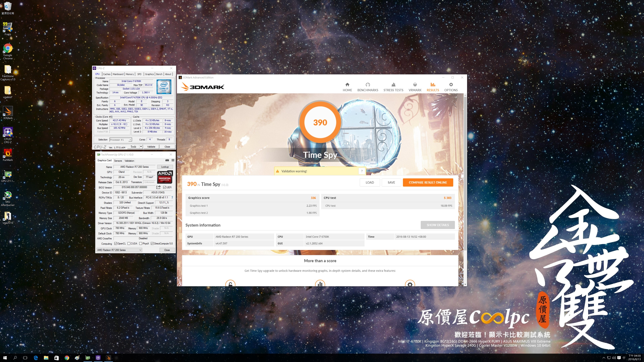644x362 pixels.
Task: Click the scroll down arrow in 3DMark
Action: coord(465,284)
